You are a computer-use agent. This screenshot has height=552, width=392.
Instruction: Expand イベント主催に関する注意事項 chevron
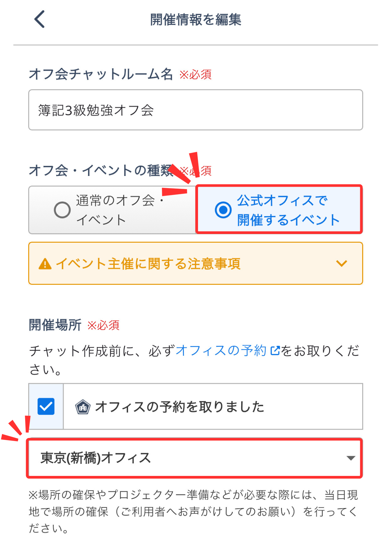click(341, 263)
